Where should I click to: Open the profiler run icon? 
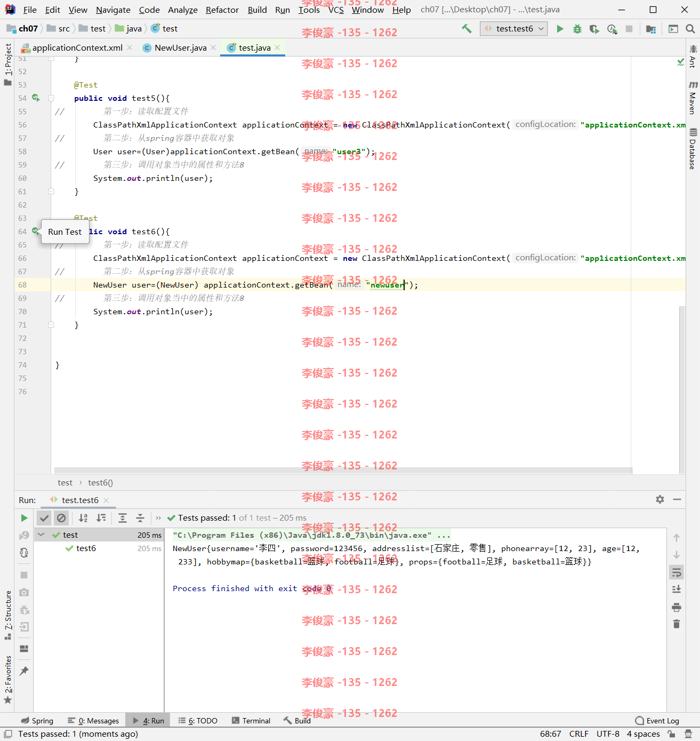612,29
